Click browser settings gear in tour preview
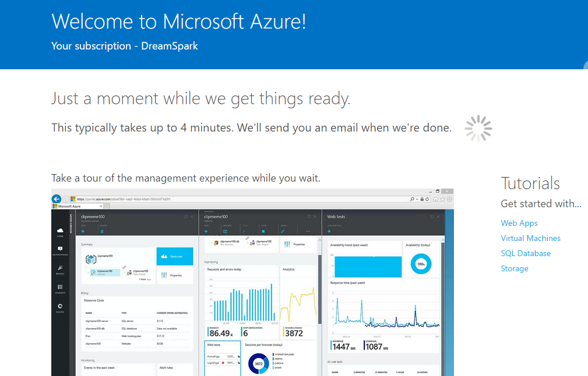588x376 pixels. click(449, 199)
